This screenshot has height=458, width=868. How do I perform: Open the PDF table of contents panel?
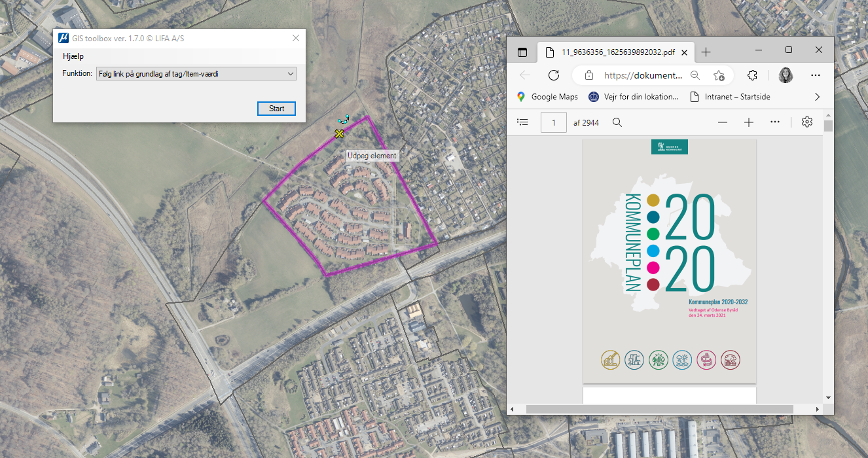click(522, 122)
